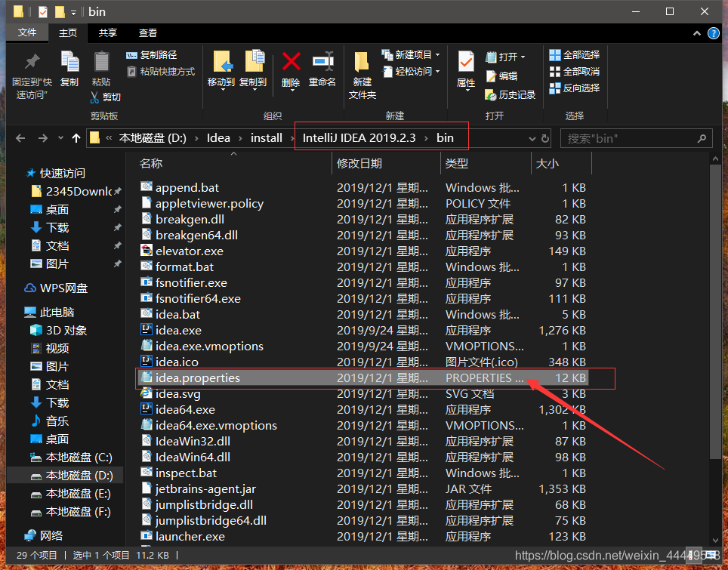
Task: Click Paste shortcut (粘贴快捷方式)
Action: click(x=161, y=72)
